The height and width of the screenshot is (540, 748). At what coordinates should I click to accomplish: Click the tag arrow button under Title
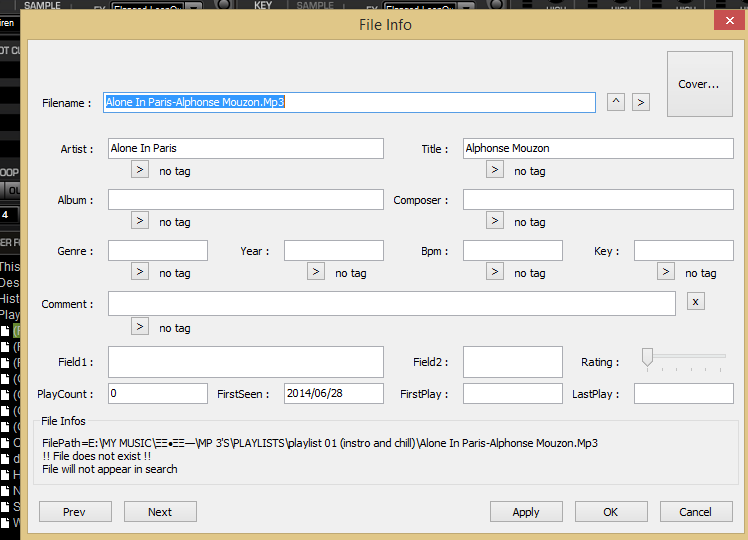[x=495, y=170]
